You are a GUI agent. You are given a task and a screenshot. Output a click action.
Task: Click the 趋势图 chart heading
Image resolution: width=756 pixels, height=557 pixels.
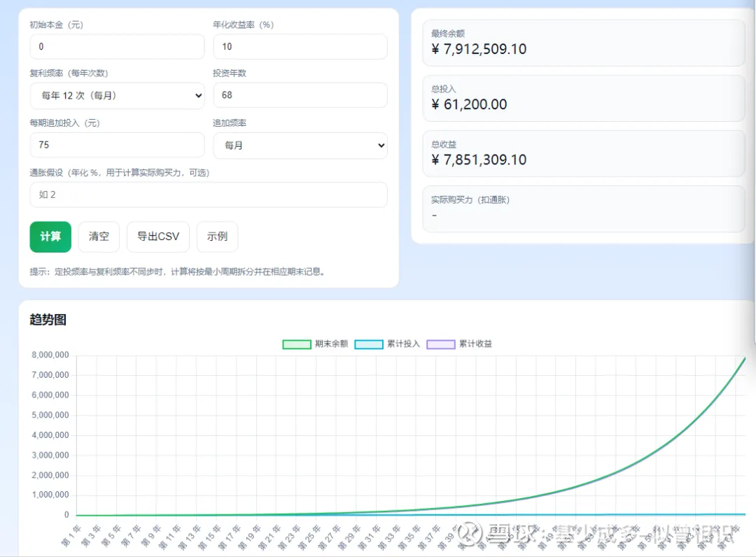[48, 320]
